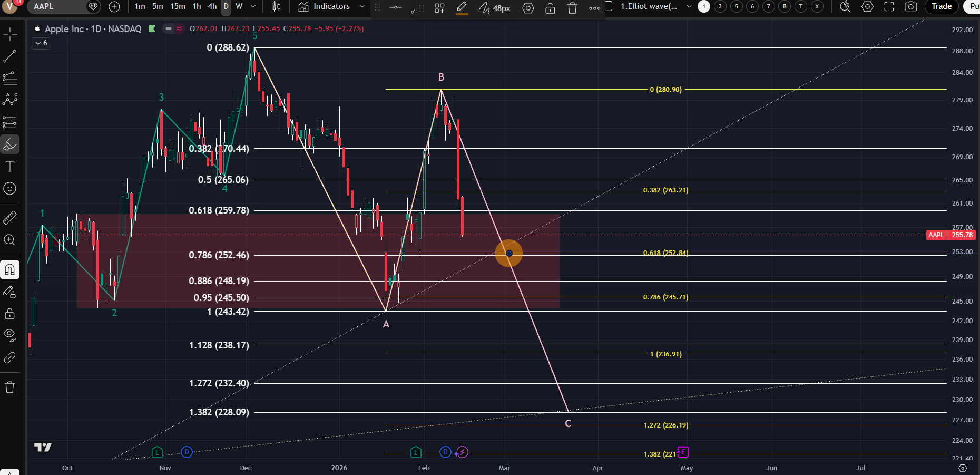Toggle lock all drawings in sidebar

pos(10,314)
